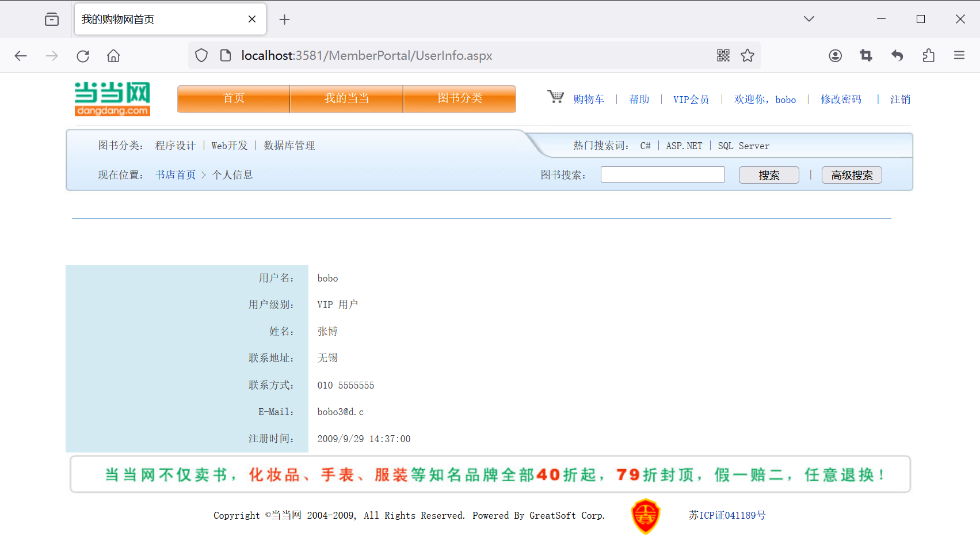Click the dangdang.com logo
The width and height of the screenshot is (980, 559).
click(112, 99)
